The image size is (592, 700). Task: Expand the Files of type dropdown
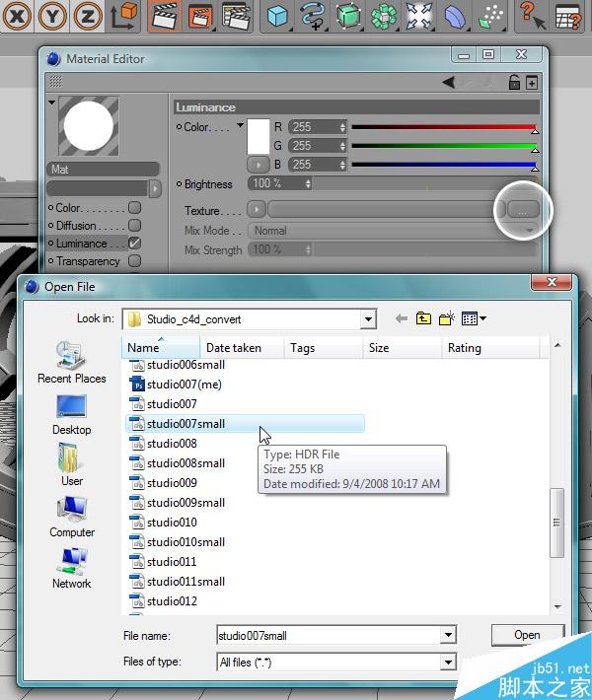(448, 663)
